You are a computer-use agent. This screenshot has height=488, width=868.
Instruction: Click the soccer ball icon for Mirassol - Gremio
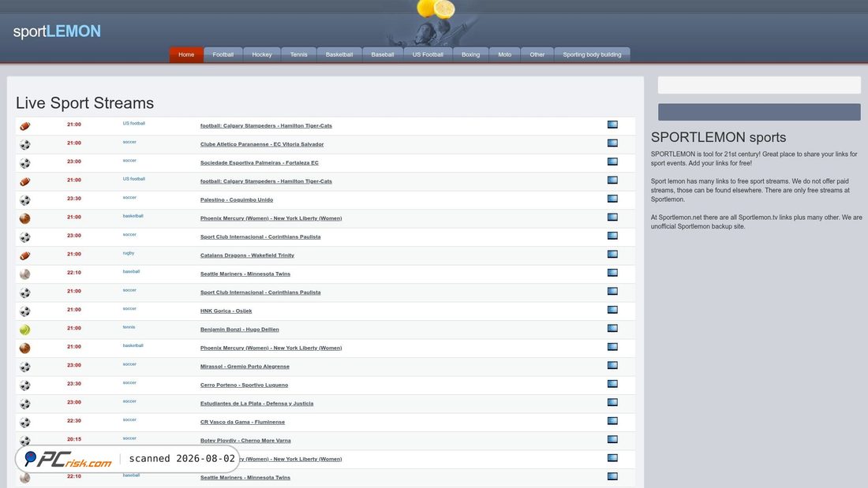pos(25,367)
